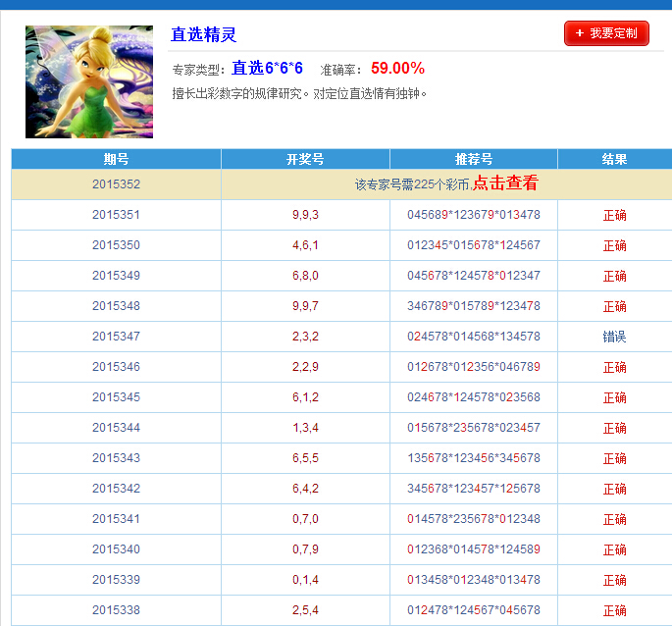Click draw number 4,6,1
Screen dimensions: 672x626
coord(305,245)
